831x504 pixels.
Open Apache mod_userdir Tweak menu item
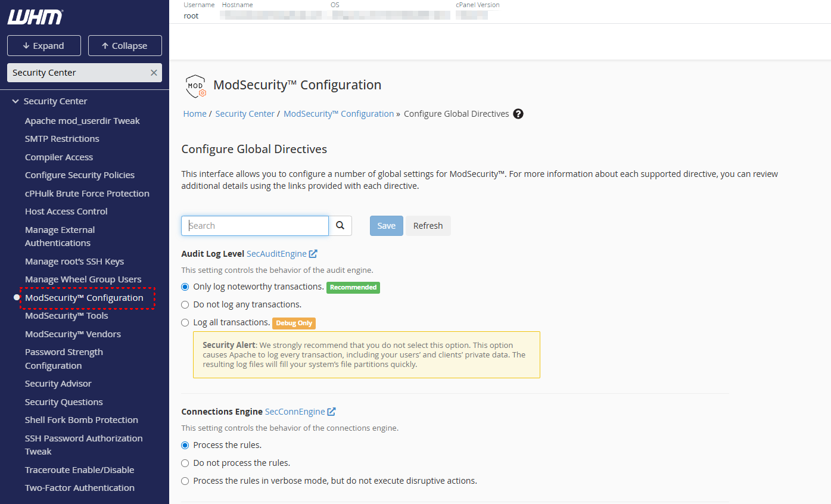(82, 121)
